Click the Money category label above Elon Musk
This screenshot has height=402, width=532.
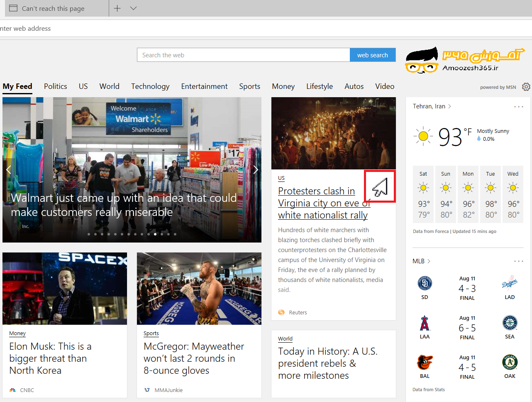(x=17, y=333)
